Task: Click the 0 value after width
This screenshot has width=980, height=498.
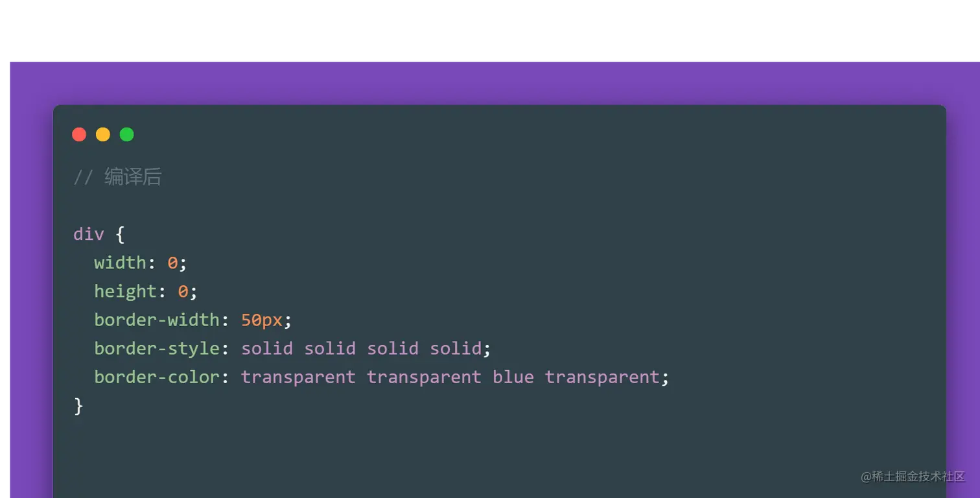Action: coord(172,263)
